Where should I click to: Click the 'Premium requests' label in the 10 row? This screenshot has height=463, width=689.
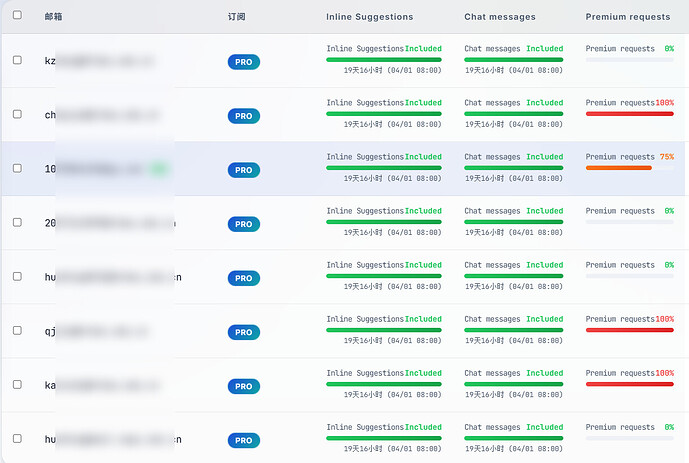coord(620,157)
